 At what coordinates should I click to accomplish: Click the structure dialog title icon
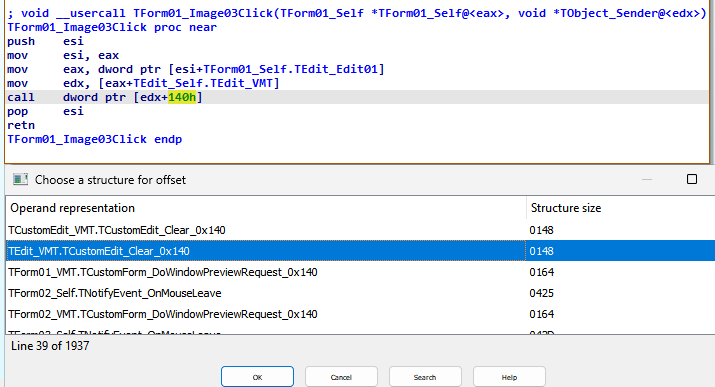[20, 179]
